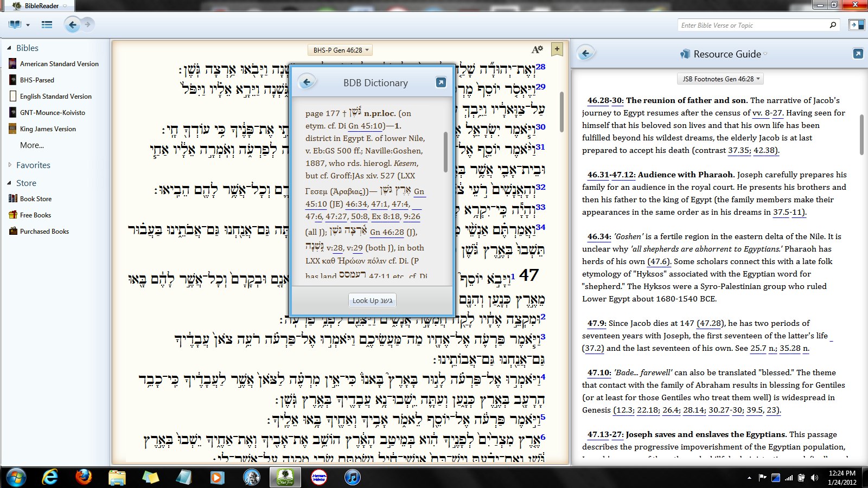
Task: Follow the 37.35 reference link in footnotes
Action: 739,150
